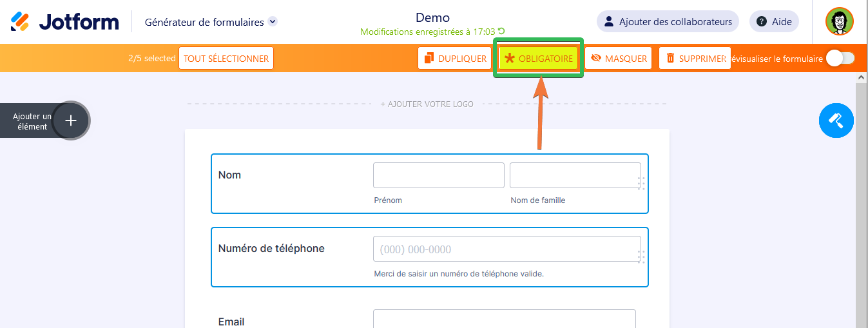Click Ajouter votre logo area
868x328 pixels.
[x=427, y=104]
